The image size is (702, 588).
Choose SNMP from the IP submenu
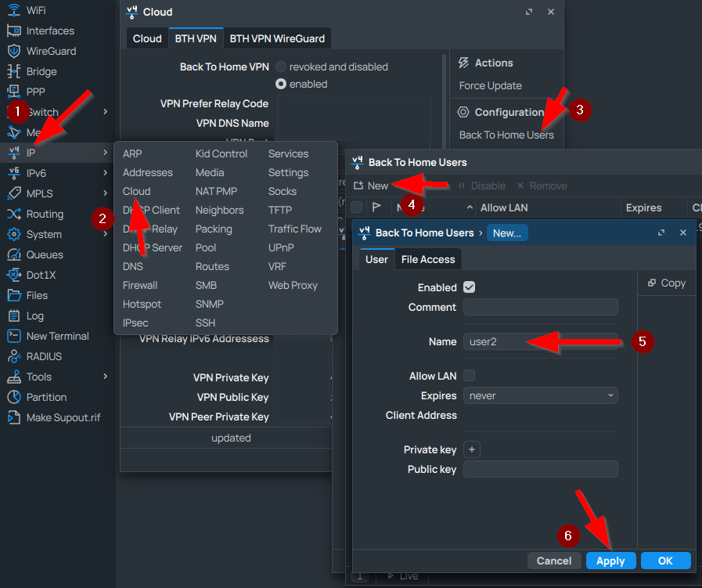(210, 304)
